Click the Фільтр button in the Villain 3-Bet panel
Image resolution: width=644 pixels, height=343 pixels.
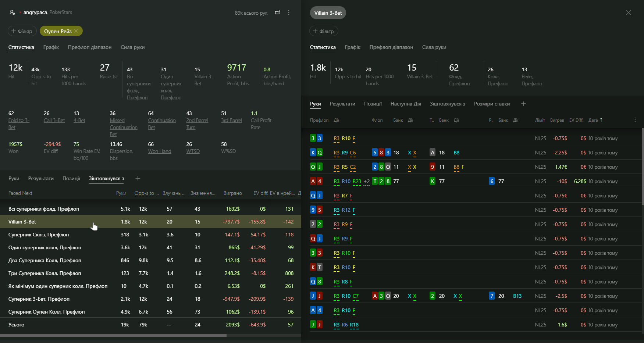324,31
